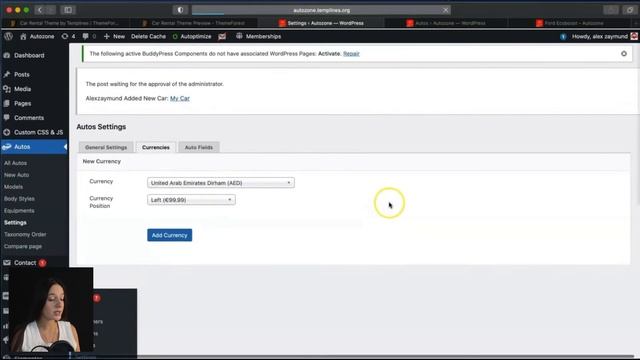The image size is (640, 360).
Task: Click the Pages icon in sidebar
Action: pos(7,104)
